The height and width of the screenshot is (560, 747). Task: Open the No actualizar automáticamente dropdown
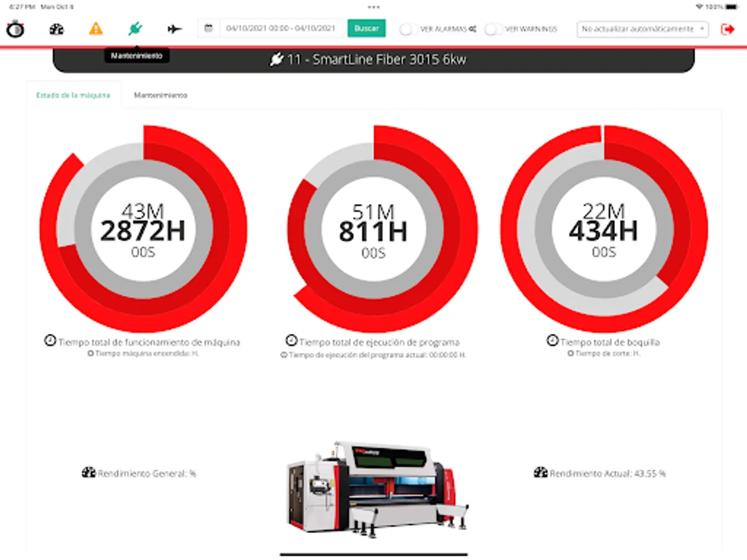[x=642, y=29]
